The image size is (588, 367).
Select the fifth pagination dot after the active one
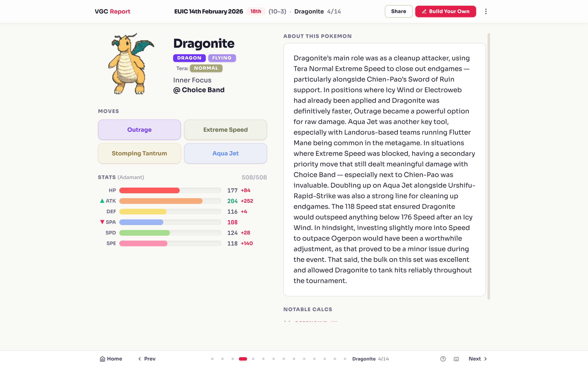tap(294, 359)
